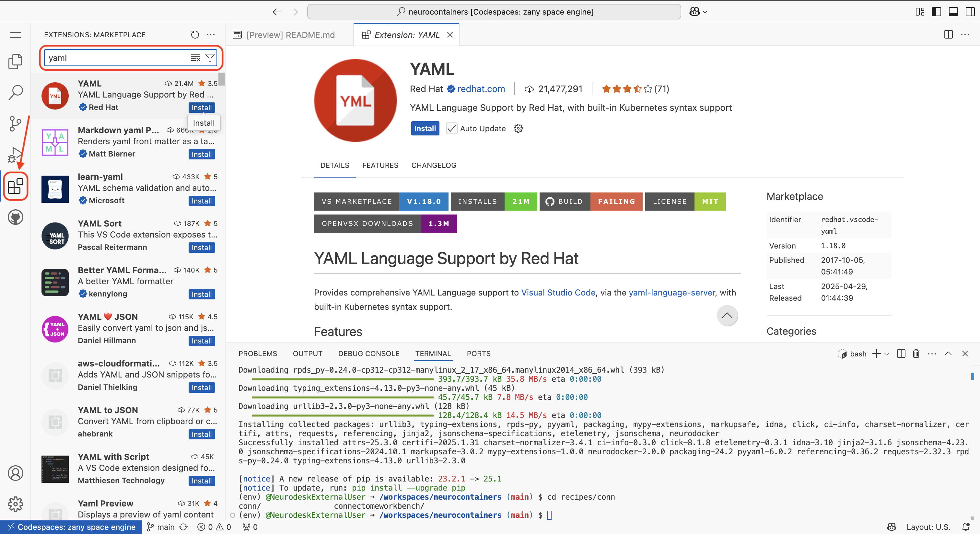Screen dimensions: 980x534
Task: Click the refresh extensions icon
Action: click(195, 35)
